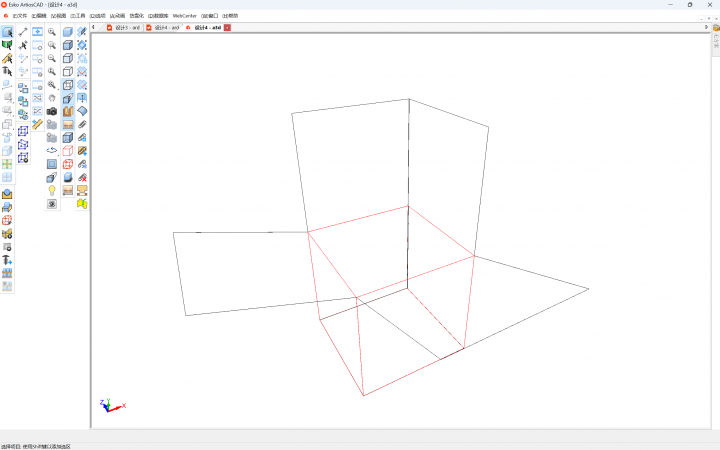Click the curved rotate arrow icon
This screenshot has width=720, height=450.
[52, 150]
